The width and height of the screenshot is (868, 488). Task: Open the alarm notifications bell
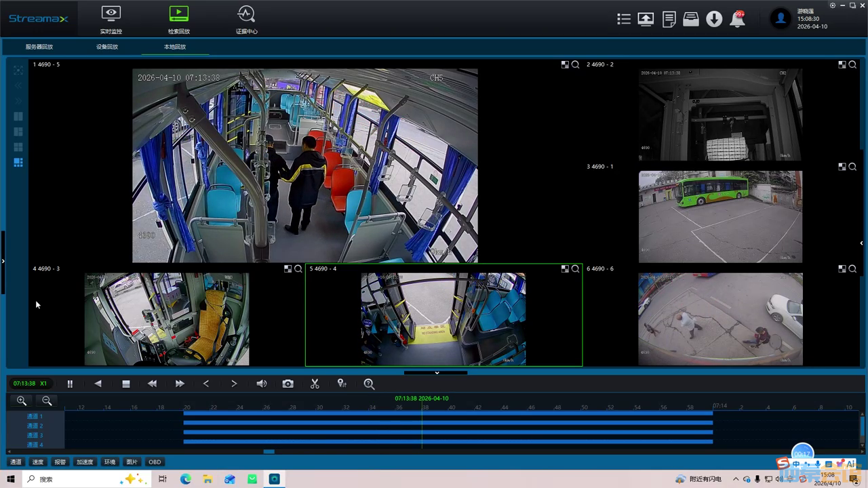(x=737, y=19)
